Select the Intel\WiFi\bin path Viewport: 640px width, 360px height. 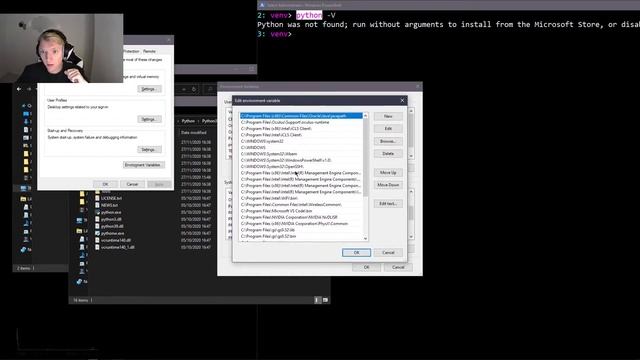(301, 198)
